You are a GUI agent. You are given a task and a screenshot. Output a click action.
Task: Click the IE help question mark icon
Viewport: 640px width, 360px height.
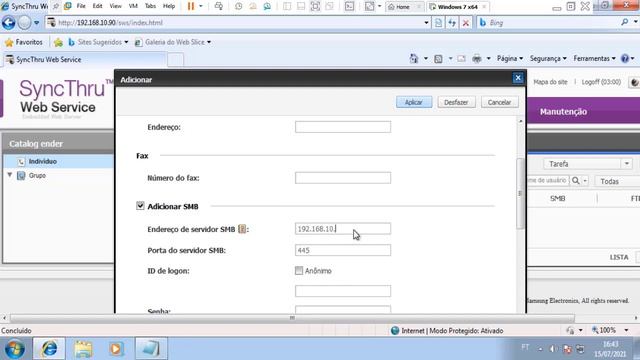click(x=625, y=59)
